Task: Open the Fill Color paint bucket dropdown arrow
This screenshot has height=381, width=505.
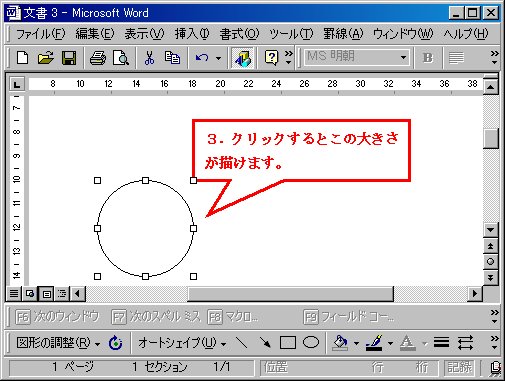Action: [x=356, y=343]
